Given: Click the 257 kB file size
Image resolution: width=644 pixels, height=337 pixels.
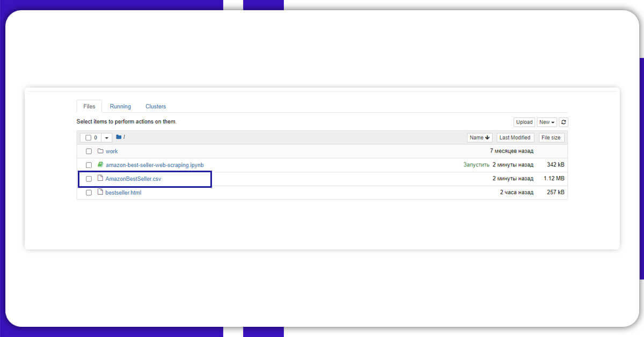Looking at the screenshot, I should (555, 192).
